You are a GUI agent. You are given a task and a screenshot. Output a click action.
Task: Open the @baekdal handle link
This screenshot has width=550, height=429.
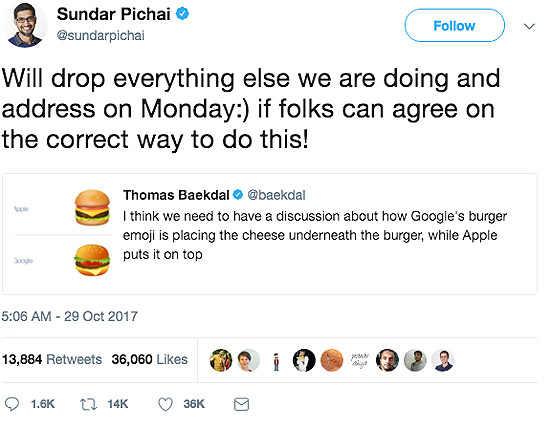point(276,195)
